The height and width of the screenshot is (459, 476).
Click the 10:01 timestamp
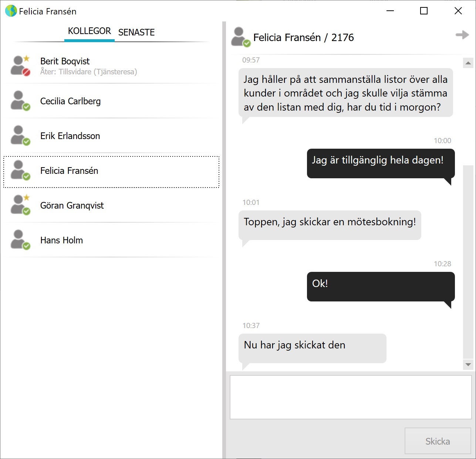tap(251, 202)
